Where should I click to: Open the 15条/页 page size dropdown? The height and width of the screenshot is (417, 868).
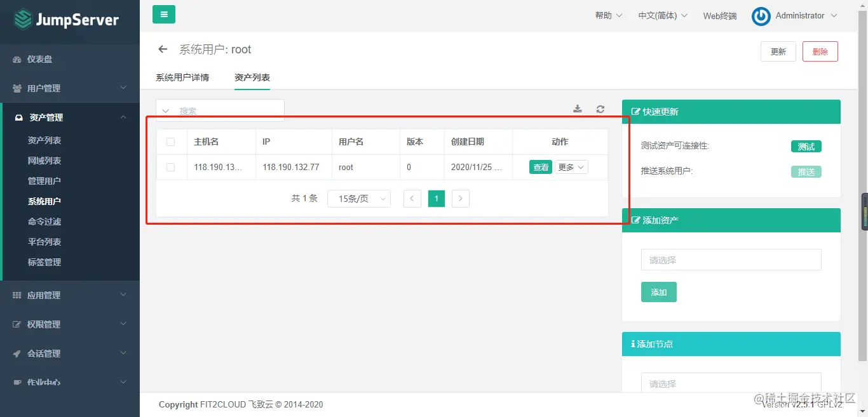coord(358,198)
